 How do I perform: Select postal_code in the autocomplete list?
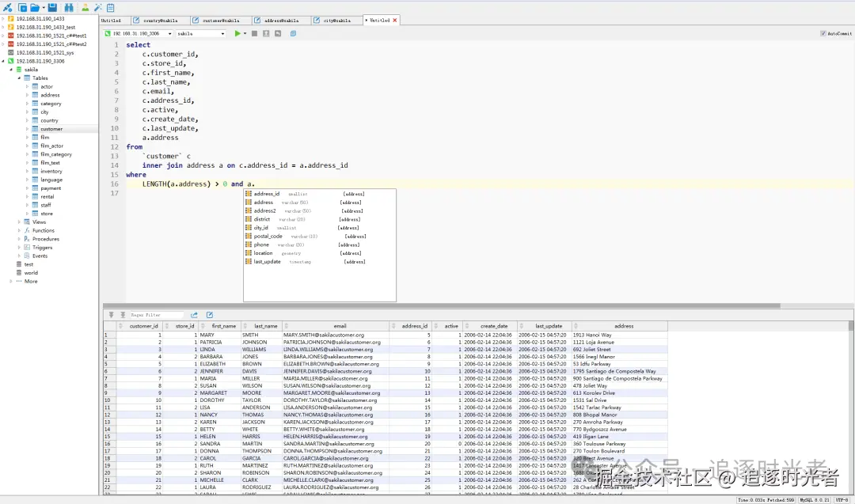click(320, 237)
